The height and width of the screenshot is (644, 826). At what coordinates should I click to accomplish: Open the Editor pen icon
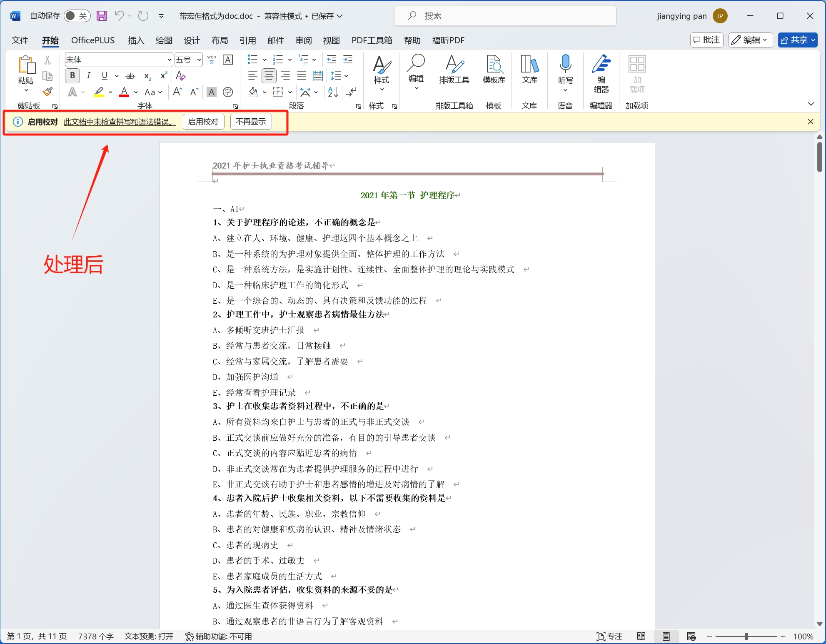601,64
